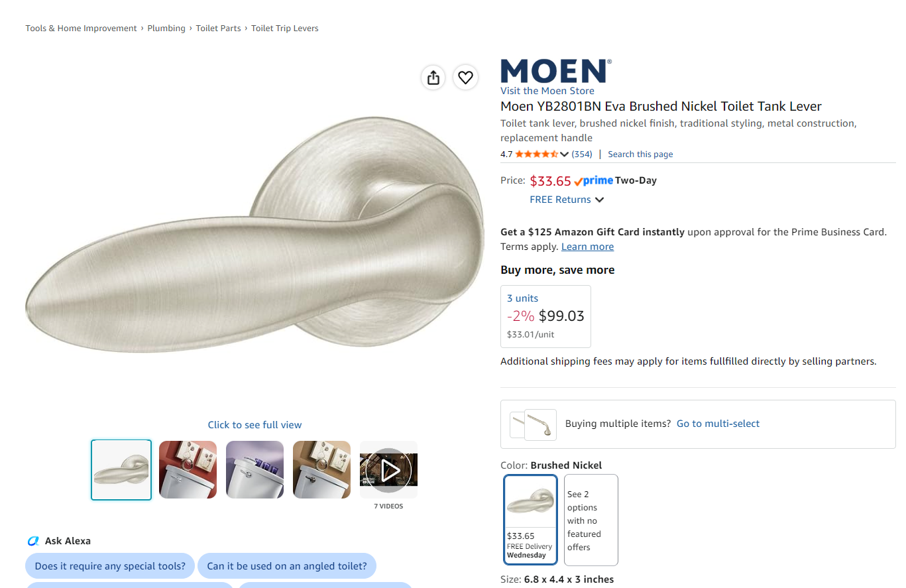Select the 3 units bulk pricing option

tap(545, 316)
